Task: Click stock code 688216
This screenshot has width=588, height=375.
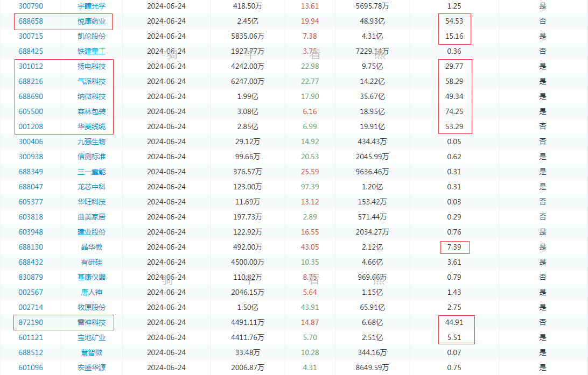Action: [x=31, y=82]
